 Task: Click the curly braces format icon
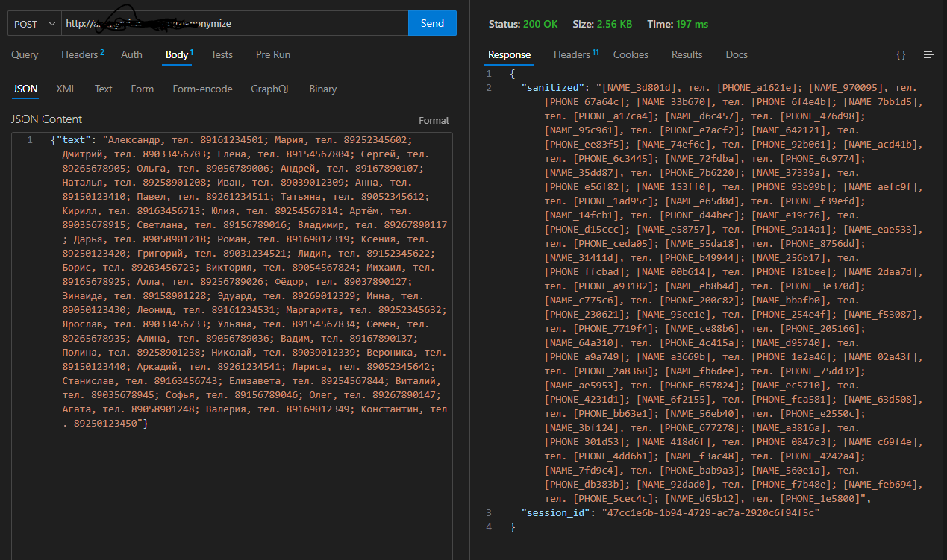[x=901, y=55]
